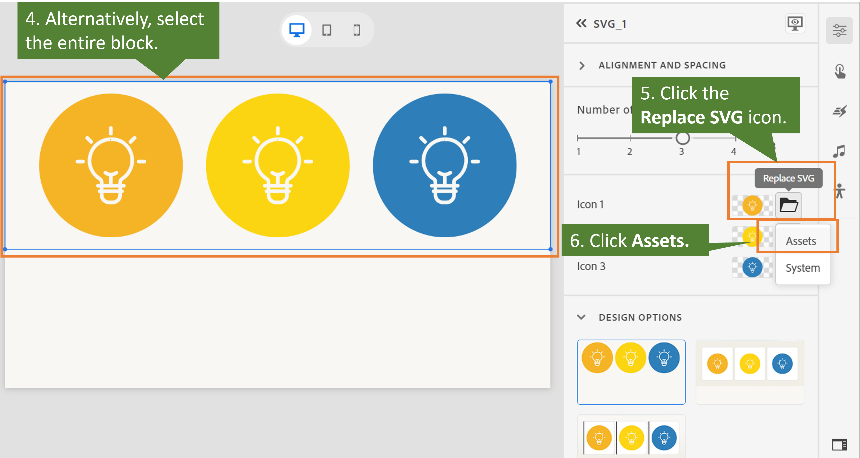Select the white-card icons design option
The image size is (860, 458).
coord(749,363)
